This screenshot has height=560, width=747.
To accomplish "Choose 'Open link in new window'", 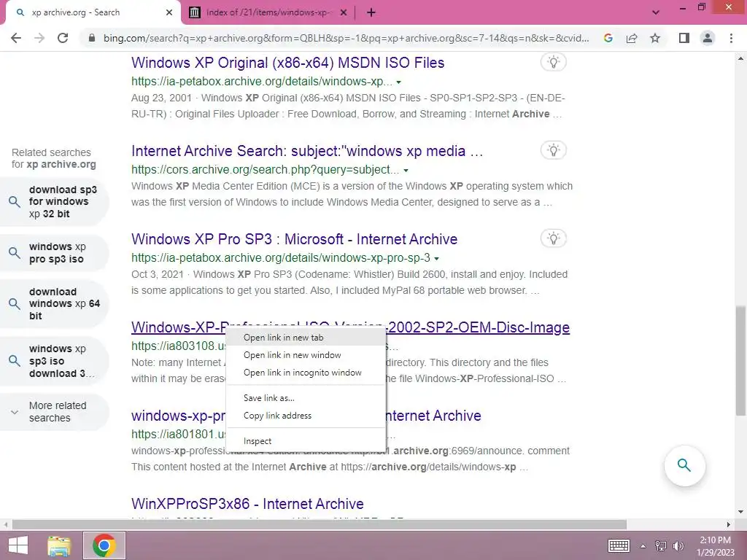I will click(x=306, y=355).
